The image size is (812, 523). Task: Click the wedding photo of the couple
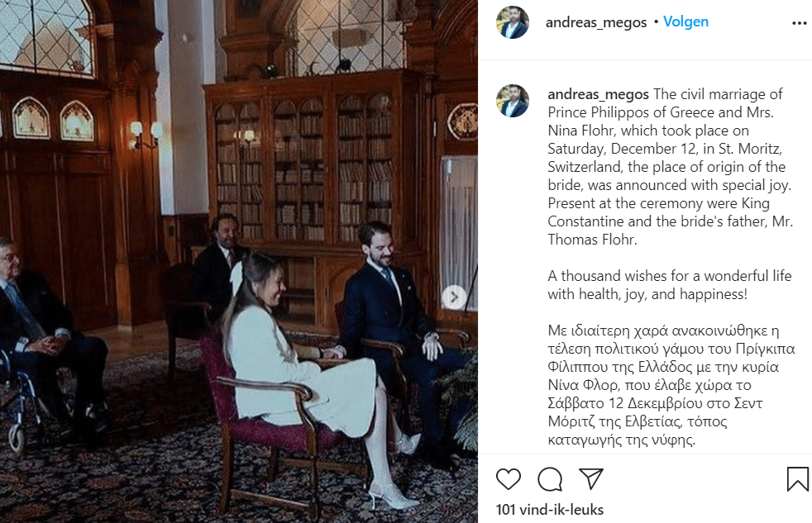click(x=239, y=261)
